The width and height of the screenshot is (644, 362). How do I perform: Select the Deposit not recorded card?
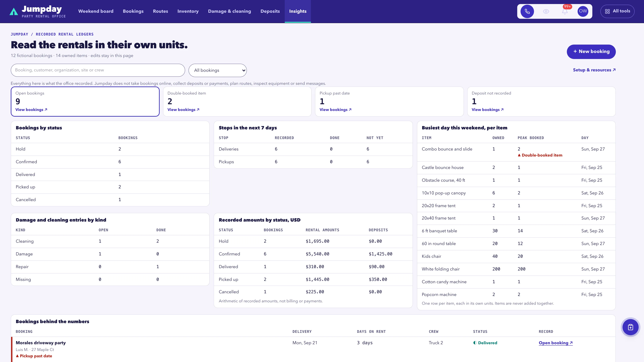click(541, 101)
